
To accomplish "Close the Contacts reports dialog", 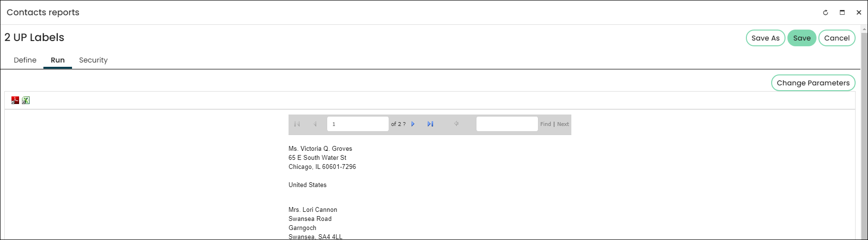I will click(x=859, y=12).
